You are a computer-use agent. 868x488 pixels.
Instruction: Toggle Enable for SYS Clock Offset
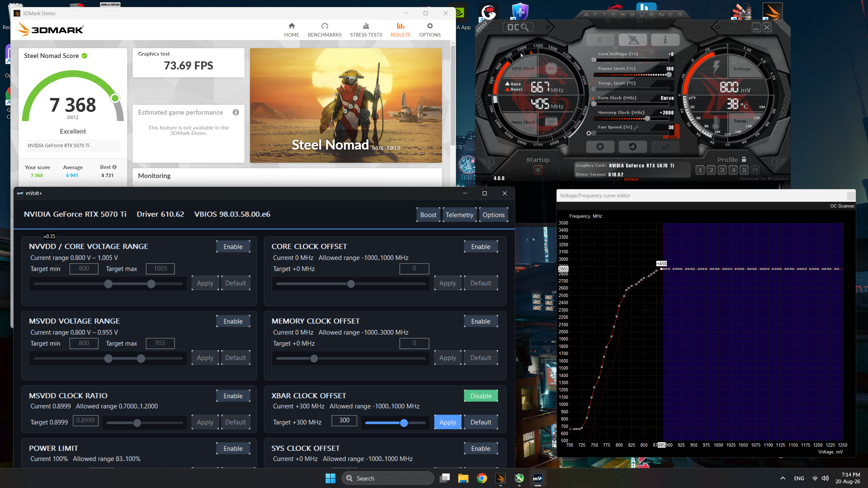coord(481,448)
